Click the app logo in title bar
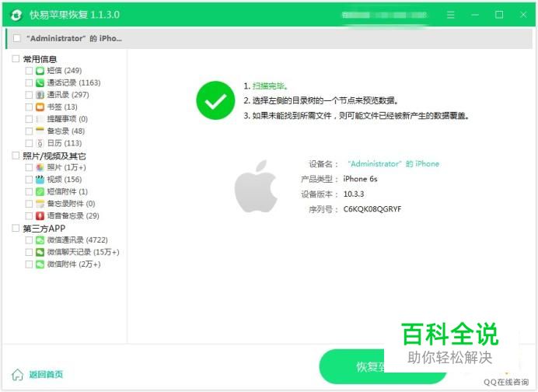The image size is (538, 392). click(x=16, y=15)
